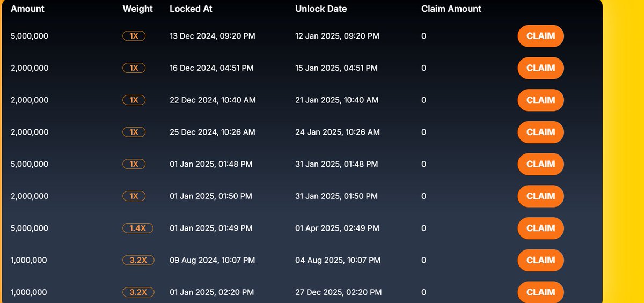
Task: Click locked date 22 Dec 2024, 10:40 AM
Action: coord(213,100)
